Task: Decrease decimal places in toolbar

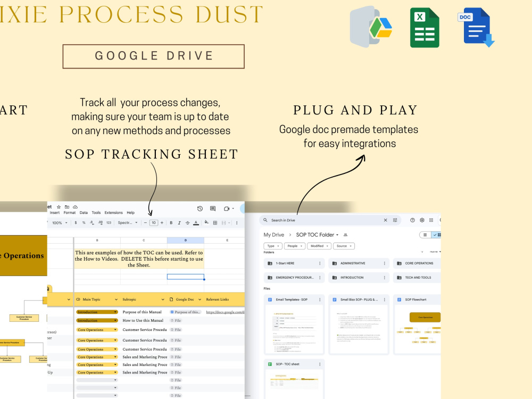Action: click(92, 223)
